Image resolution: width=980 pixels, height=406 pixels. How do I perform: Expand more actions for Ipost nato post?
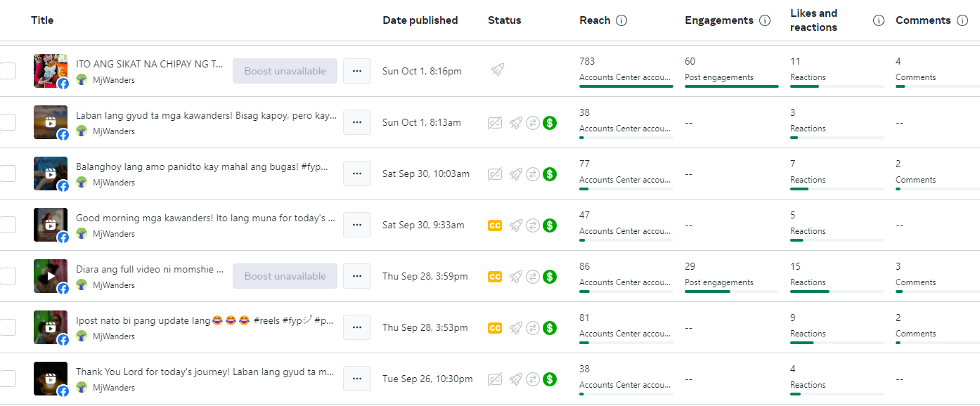point(357,327)
